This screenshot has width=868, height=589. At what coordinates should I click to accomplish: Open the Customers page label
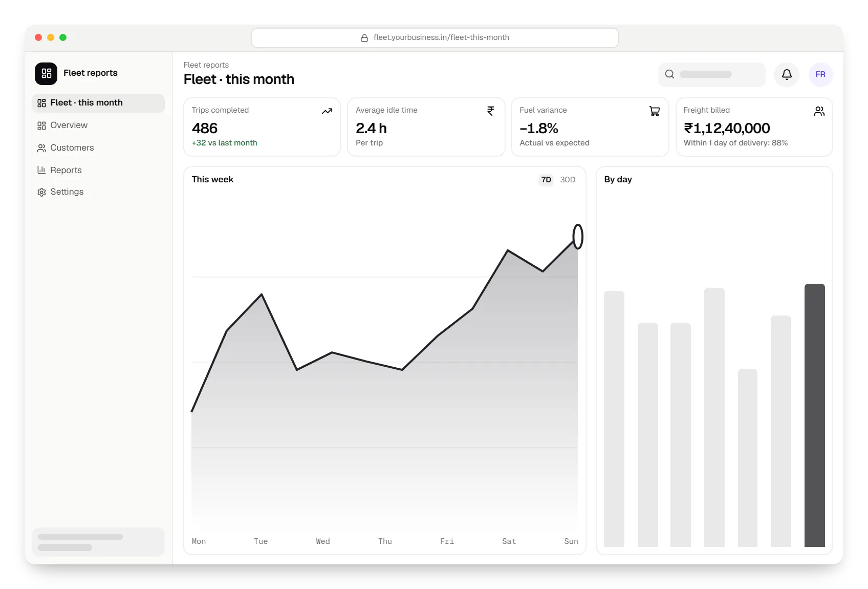point(72,148)
